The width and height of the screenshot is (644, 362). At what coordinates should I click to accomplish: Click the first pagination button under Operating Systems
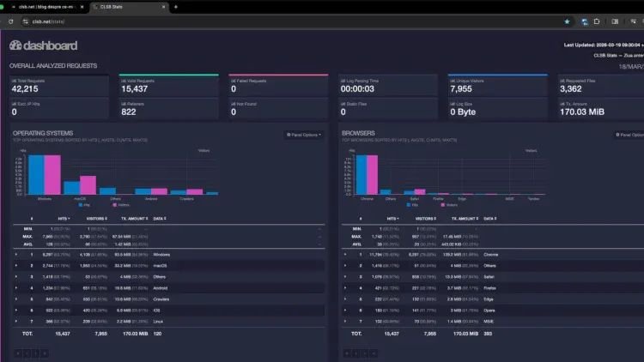point(17,353)
